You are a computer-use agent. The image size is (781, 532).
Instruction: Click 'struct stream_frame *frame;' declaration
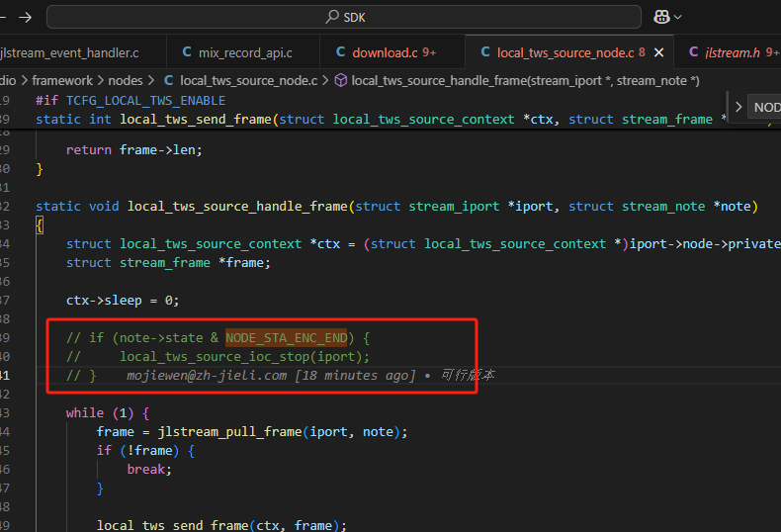click(168, 263)
